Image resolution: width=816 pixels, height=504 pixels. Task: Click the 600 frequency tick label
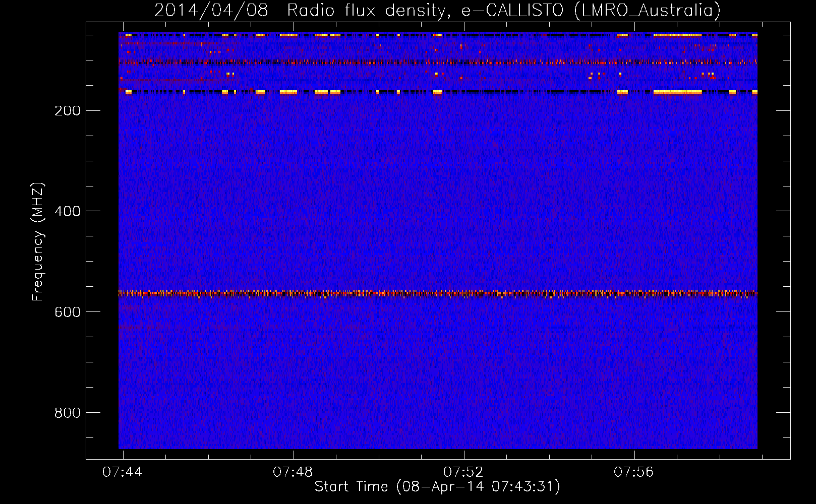[68, 312]
